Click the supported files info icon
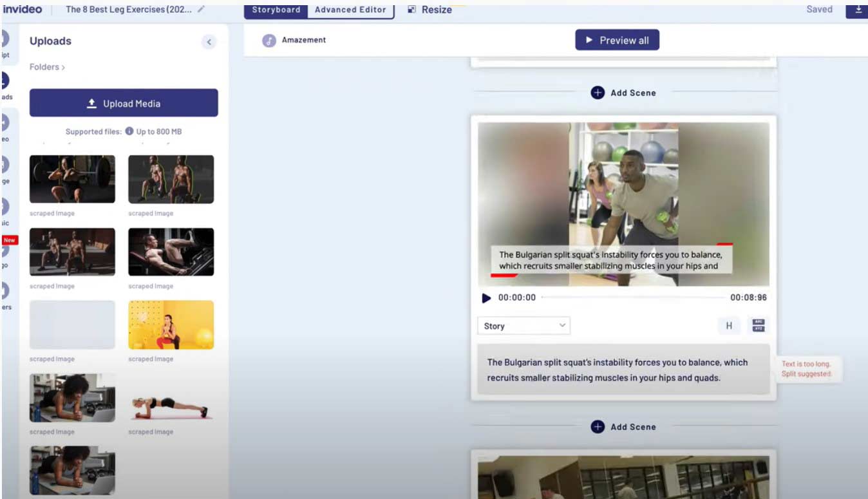 pyautogui.click(x=129, y=131)
